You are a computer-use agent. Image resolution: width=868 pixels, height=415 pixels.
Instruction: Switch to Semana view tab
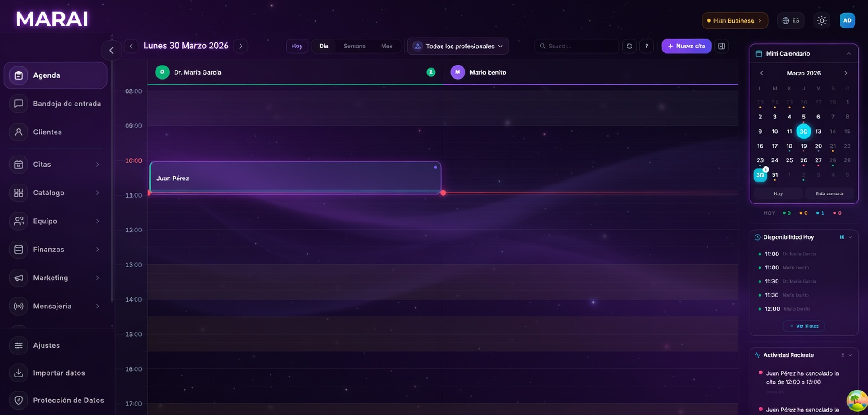(354, 46)
